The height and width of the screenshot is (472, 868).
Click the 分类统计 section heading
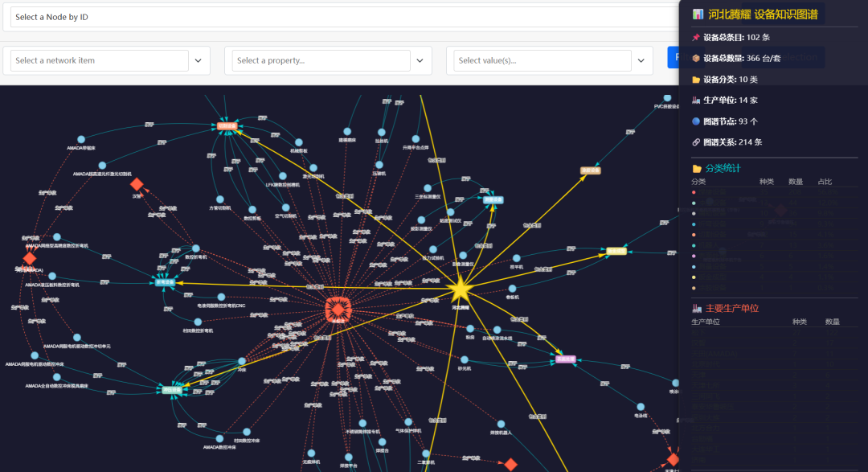pyautogui.click(x=723, y=168)
